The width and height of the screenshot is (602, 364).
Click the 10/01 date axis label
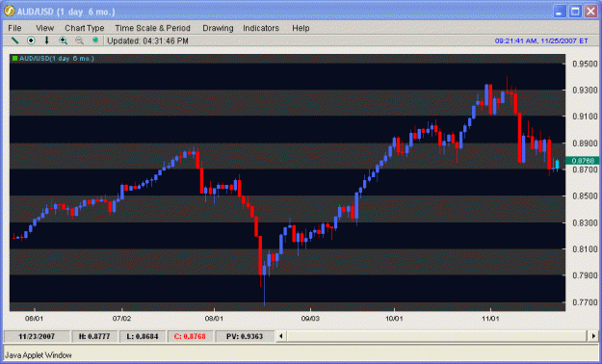(394, 319)
